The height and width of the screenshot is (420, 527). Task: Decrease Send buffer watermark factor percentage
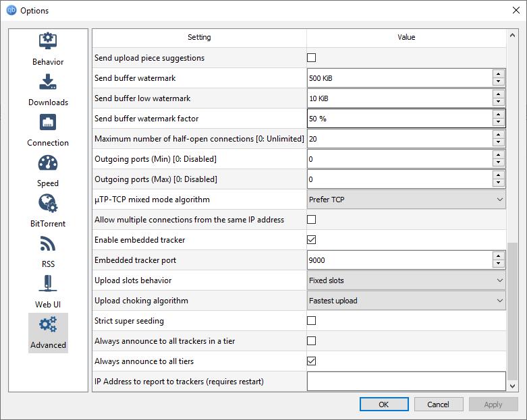(499, 122)
